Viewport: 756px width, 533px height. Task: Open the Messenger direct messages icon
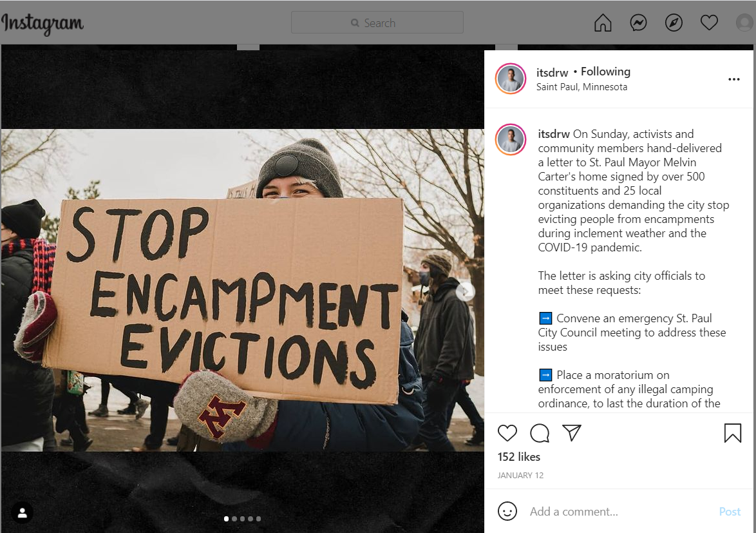[638, 23]
